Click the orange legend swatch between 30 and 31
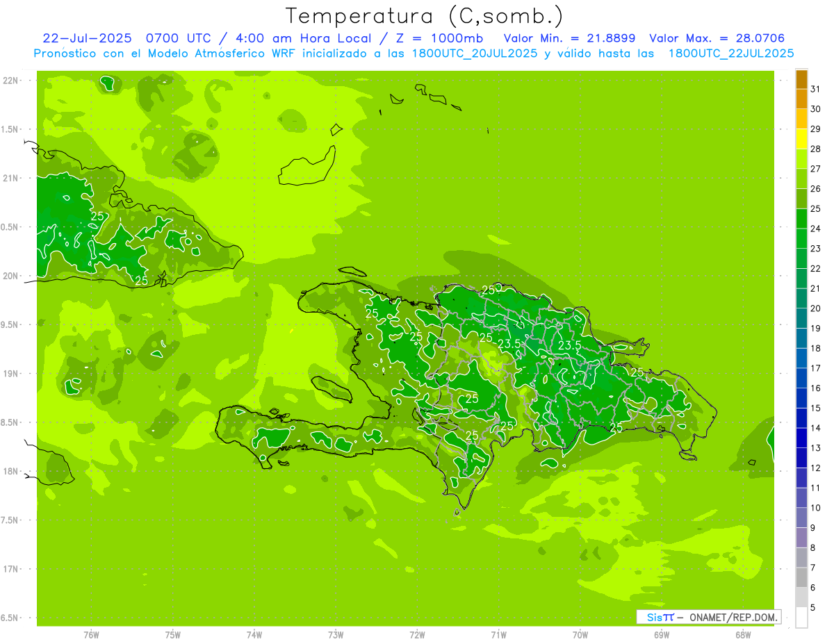Screen dimensions: 834x644 pyautogui.click(x=801, y=99)
